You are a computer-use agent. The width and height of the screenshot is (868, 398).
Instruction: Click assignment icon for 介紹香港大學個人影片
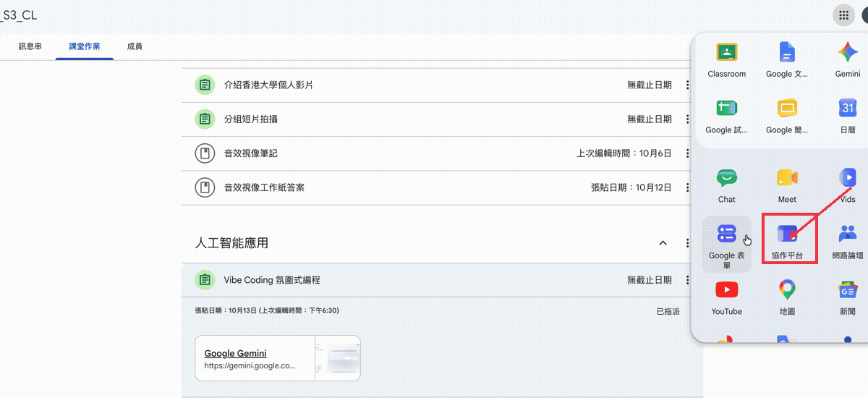point(205,85)
